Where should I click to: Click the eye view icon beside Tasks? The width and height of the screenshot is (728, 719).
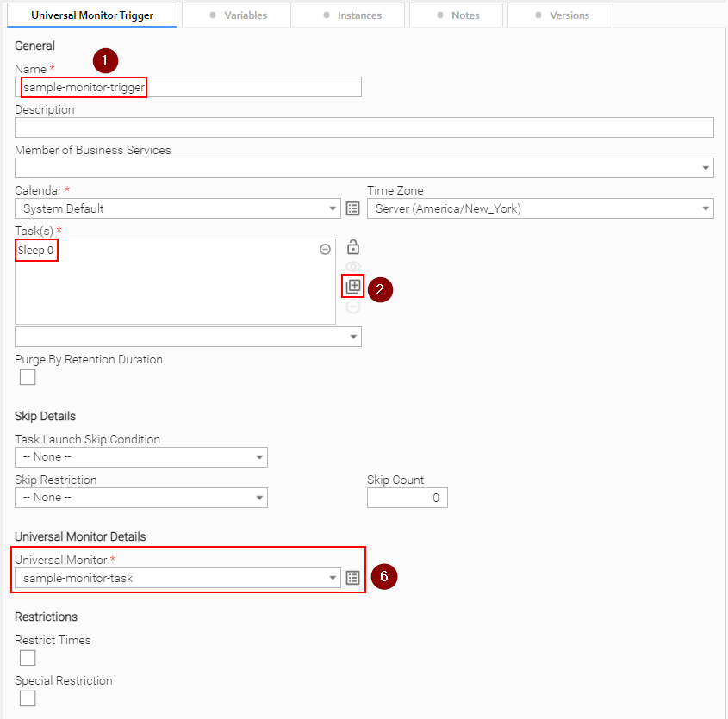tap(352, 267)
